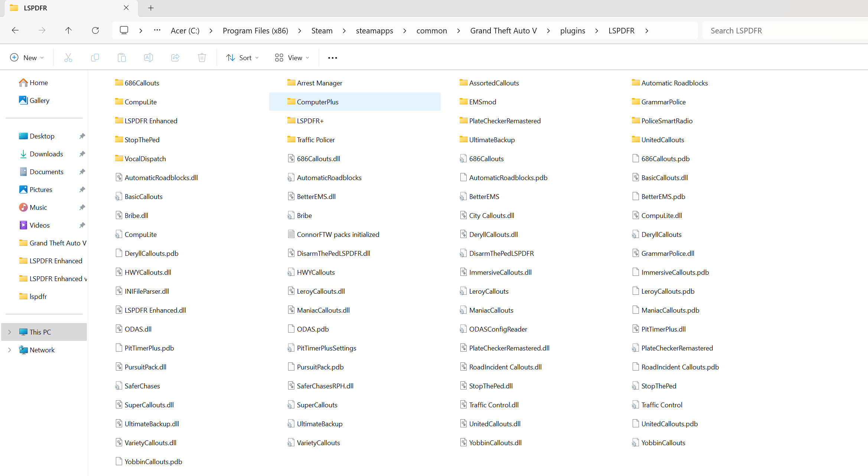
Task: Add a new tab with plus button
Action: point(151,8)
